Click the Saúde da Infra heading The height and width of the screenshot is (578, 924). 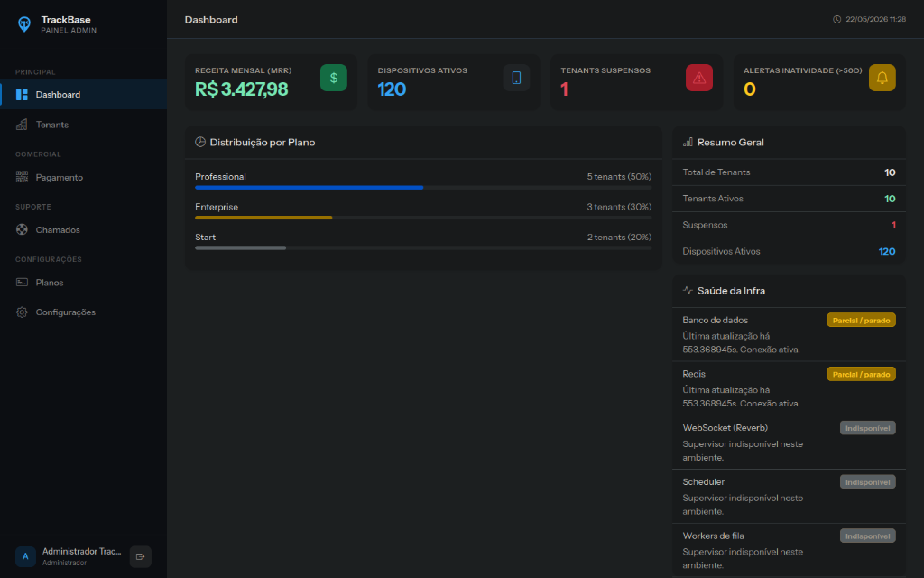click(731, 290)
